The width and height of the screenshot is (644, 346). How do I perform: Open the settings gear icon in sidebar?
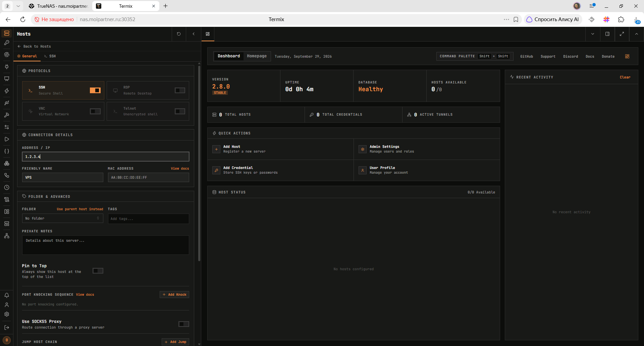coord(7,314)
